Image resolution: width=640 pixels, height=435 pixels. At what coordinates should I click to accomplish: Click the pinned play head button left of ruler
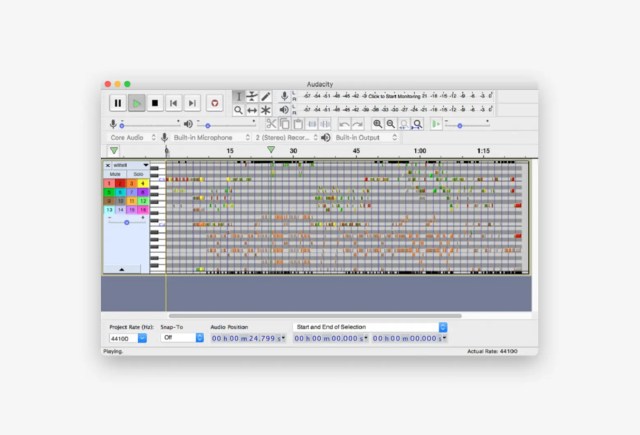pos(114,151)
